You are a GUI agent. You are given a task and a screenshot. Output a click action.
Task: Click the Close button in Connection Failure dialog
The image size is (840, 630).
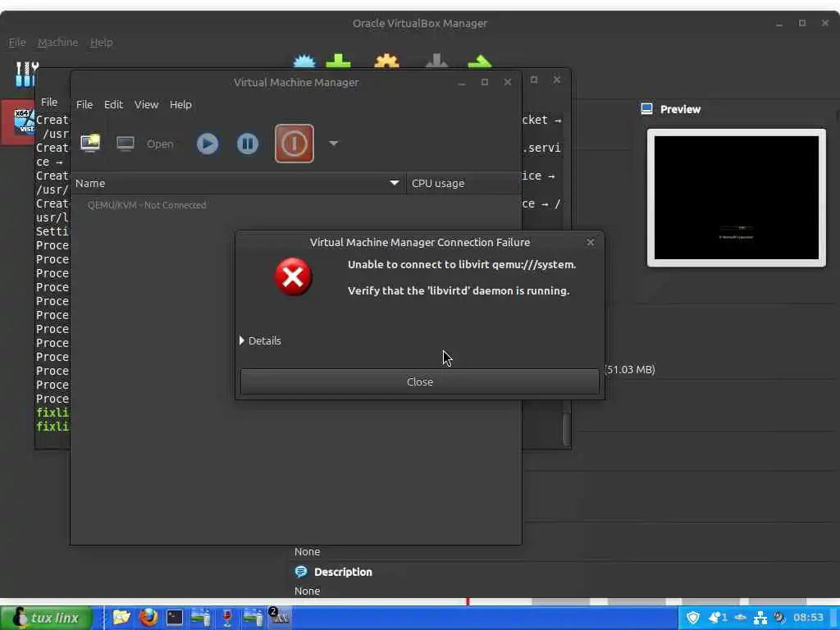tap(419, 382)
